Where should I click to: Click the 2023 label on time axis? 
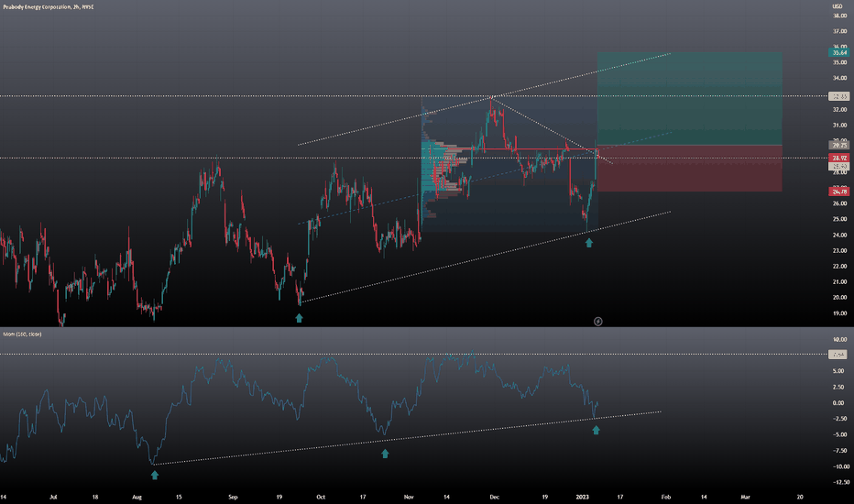tap(582, 497)
